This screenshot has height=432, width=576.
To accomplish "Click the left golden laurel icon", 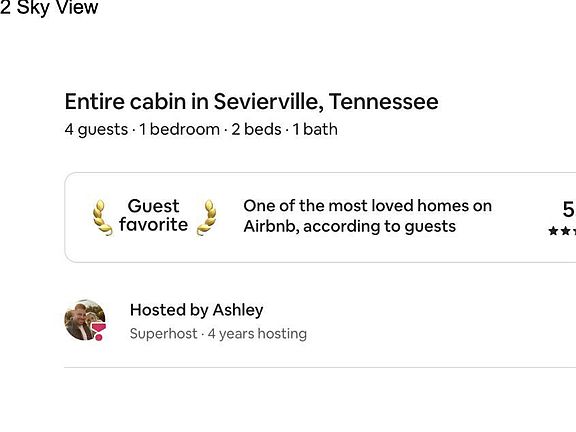I will (102, 217).
